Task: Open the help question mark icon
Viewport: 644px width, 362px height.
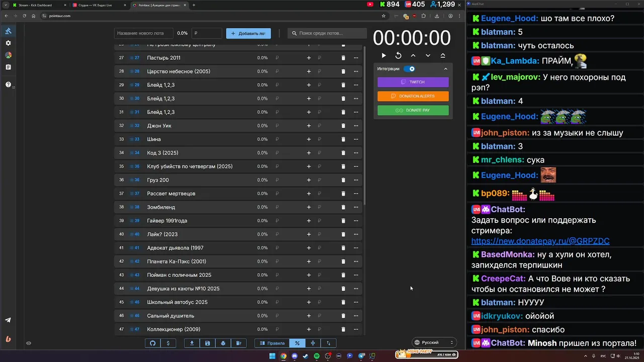Action: pyautogui.click(x=8, y=84)
